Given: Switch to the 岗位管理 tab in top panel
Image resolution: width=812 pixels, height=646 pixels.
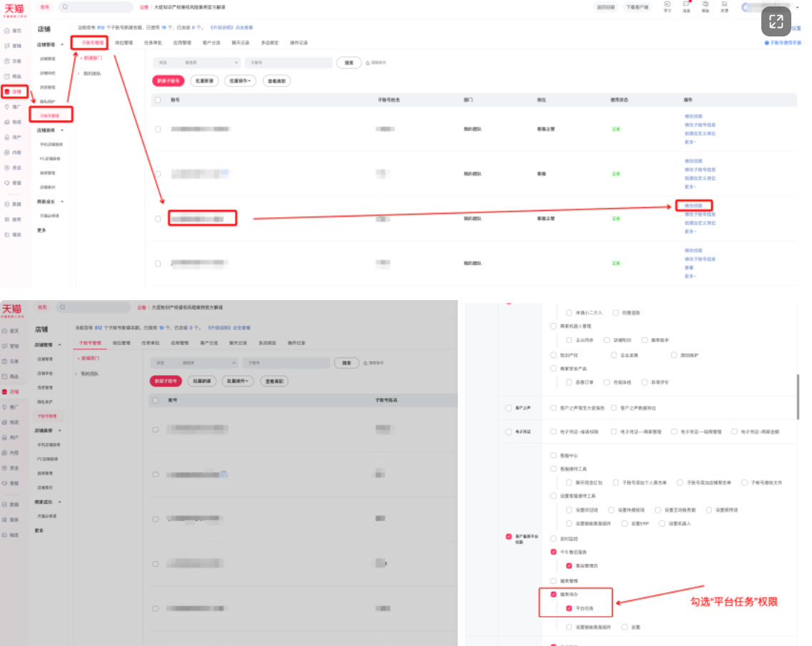Looking at the screenshot, I should click(x=124, y=43).
